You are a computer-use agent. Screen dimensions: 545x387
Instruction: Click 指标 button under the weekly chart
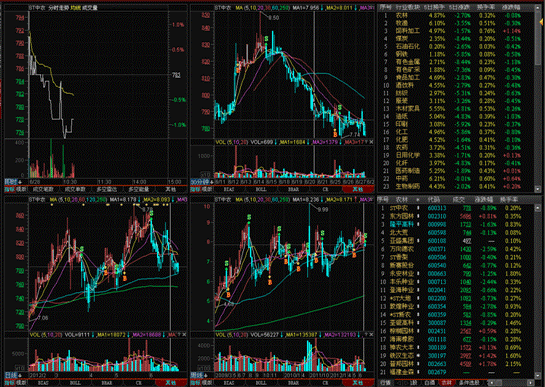(x=196, y=383)
